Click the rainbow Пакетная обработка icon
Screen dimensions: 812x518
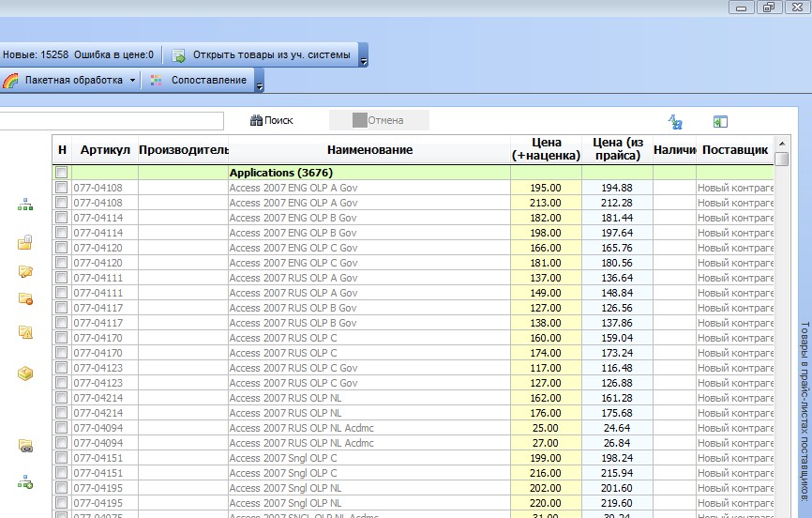[x=9, y=81]
